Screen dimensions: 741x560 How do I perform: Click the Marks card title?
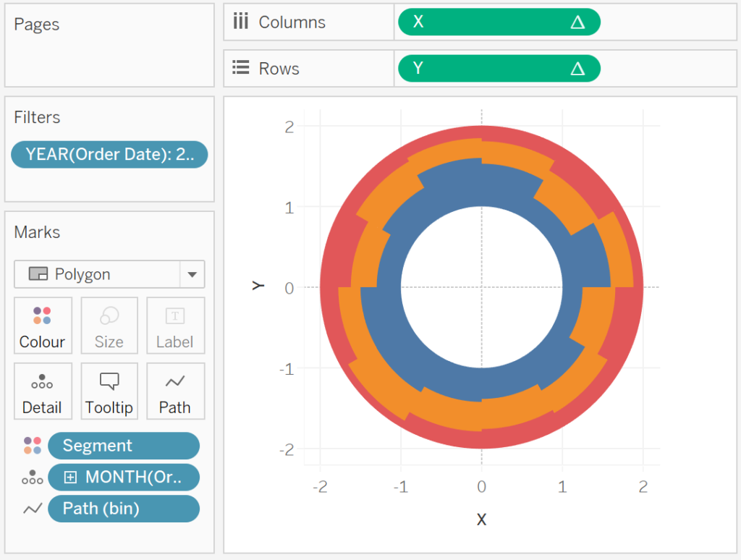[x=37, y=232]
